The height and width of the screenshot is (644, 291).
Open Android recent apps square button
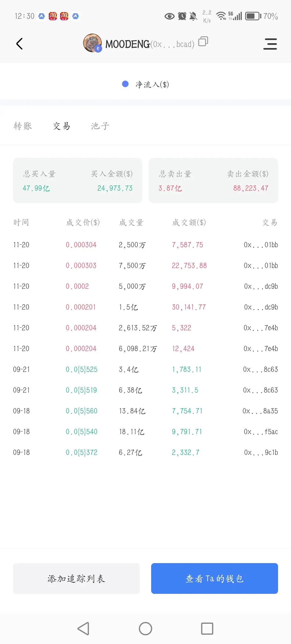click(207, 629)
